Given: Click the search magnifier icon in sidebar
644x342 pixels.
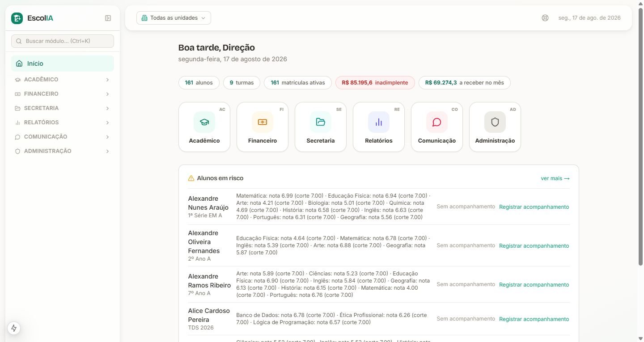Looking at the screenshot, I should pos(19,41).
